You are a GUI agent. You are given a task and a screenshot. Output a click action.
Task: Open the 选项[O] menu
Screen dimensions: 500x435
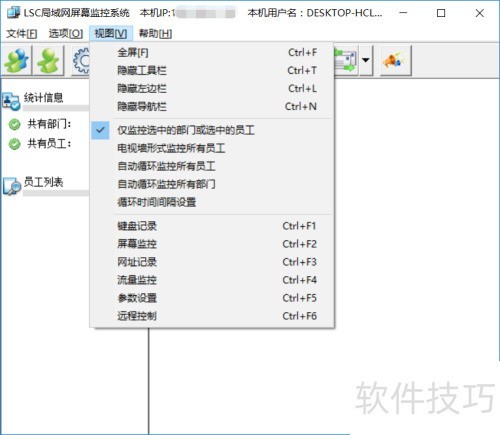pos(66,34)
